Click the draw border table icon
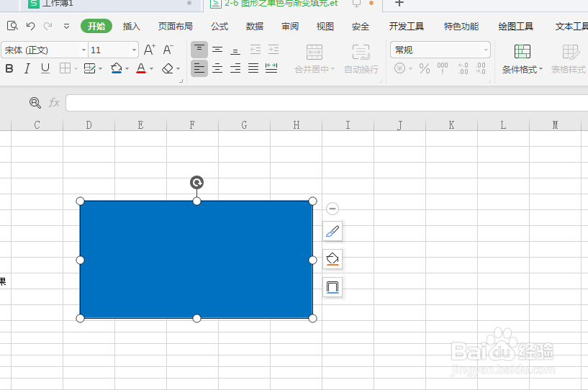This screenshot has width=588, height=390. pos(90,68)
